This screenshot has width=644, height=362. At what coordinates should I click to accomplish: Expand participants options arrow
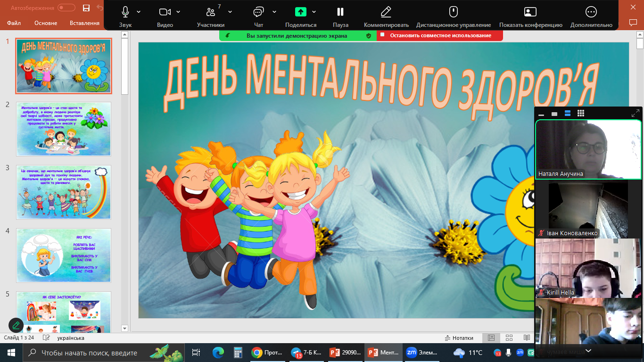[230, 11]
